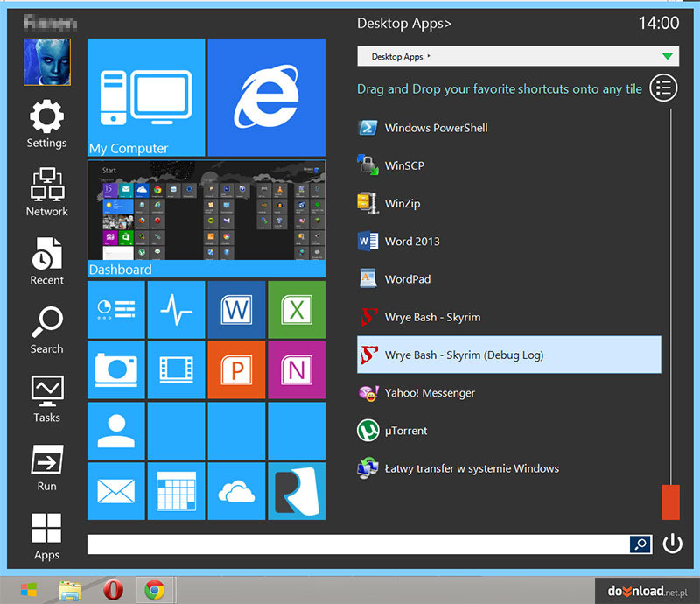Toggle the list view round button
The height and width of the screenshot is (604, 700).
click(663, 88)
